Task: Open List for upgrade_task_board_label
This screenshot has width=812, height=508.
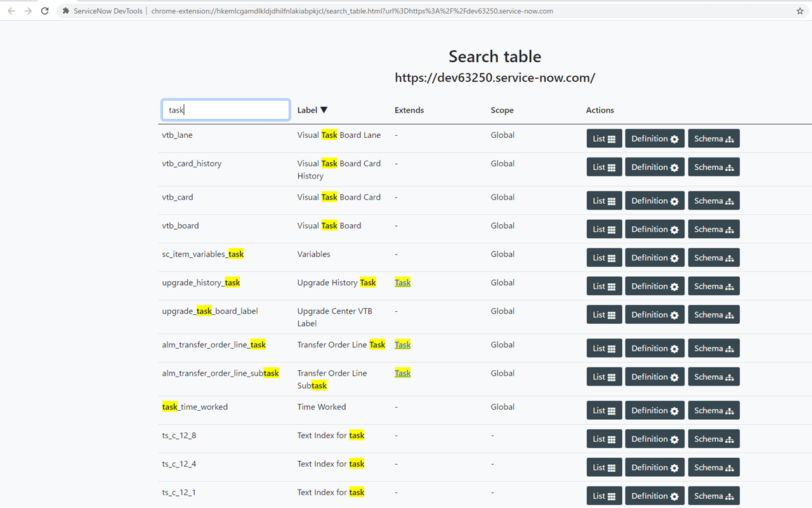Action: (604, 315)
